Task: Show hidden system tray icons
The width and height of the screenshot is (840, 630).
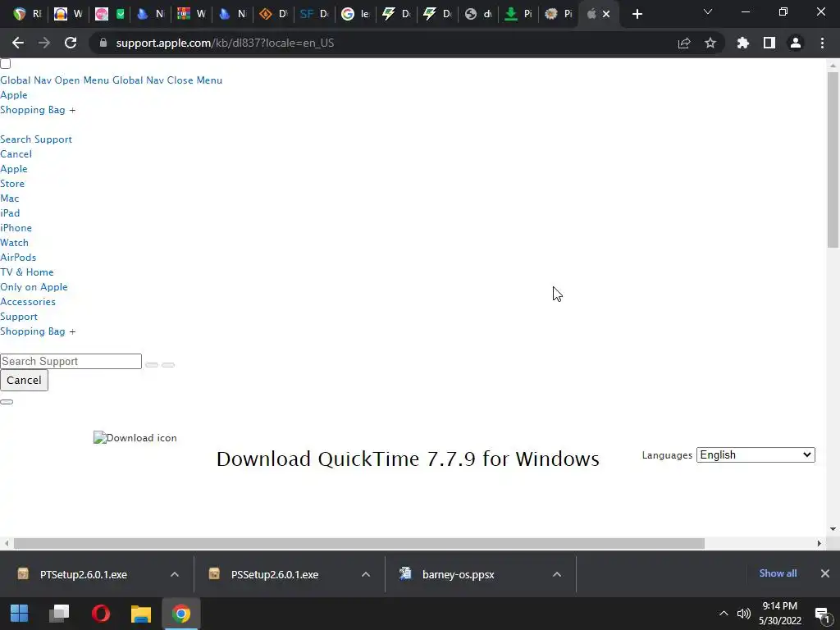Action: (x=724, y=614)
